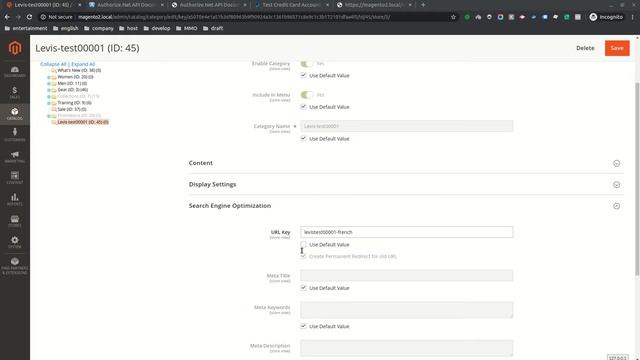This screenshot has width=640, height=360.
Task: Open the develop bookmarks folder
Action: [157, 28]
